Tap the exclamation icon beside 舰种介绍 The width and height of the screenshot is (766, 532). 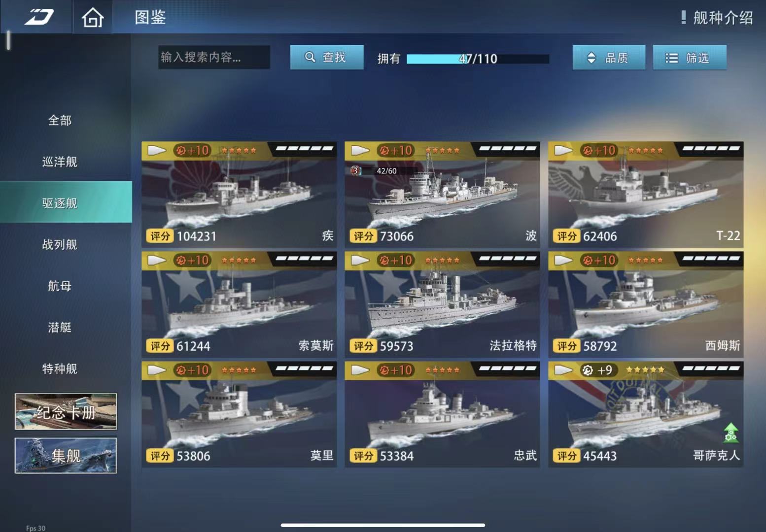[683, 18]
